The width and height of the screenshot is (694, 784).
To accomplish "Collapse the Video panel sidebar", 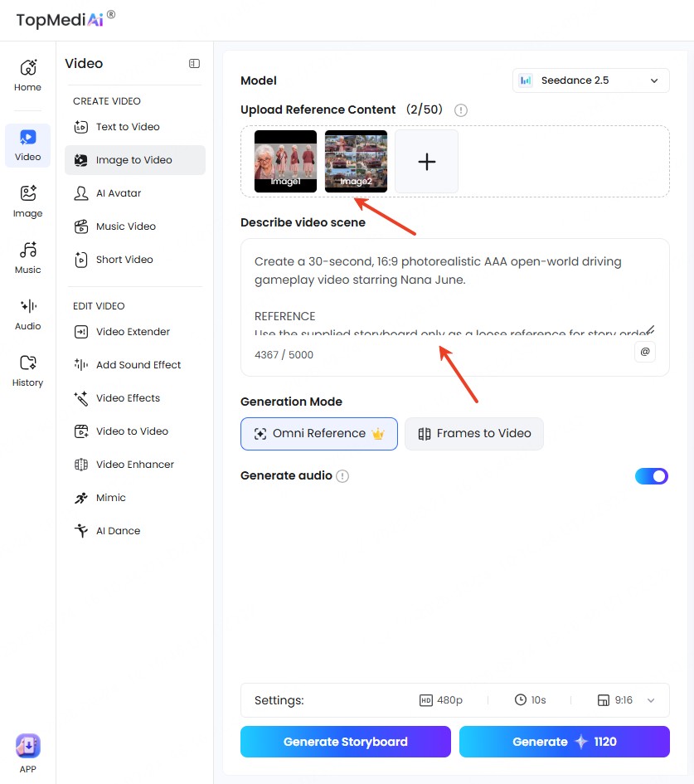I will [x=194, y=64].
